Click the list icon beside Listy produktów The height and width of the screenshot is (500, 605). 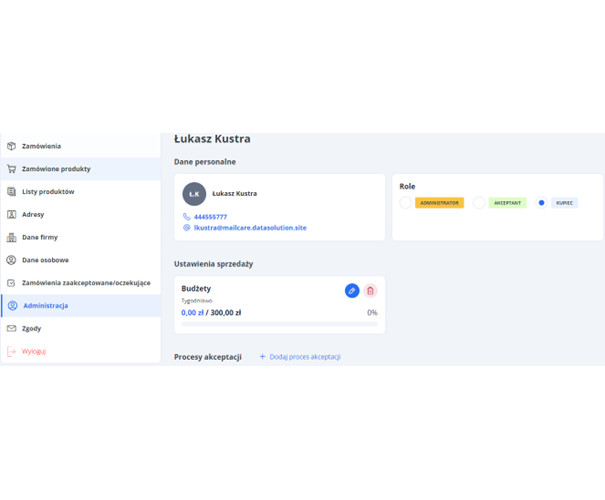coord(12,191)
